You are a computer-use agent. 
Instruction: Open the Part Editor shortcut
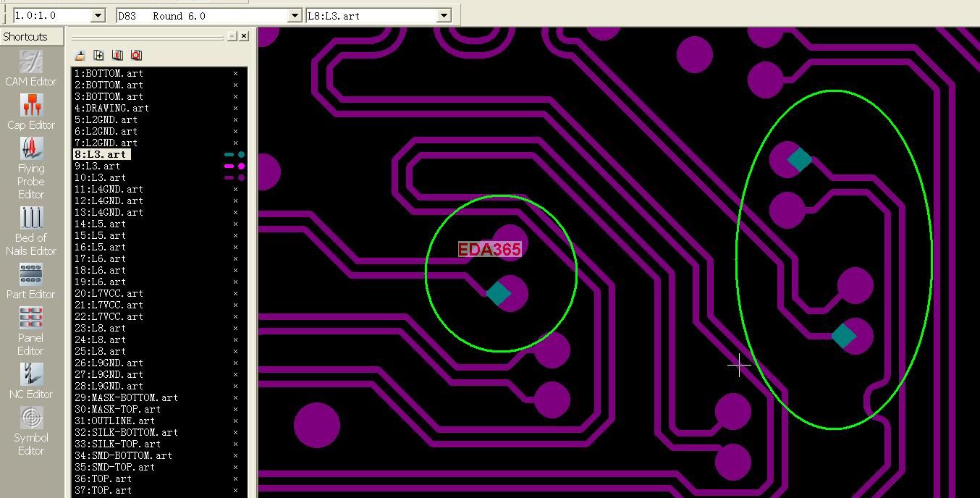[x=31, y=281]
